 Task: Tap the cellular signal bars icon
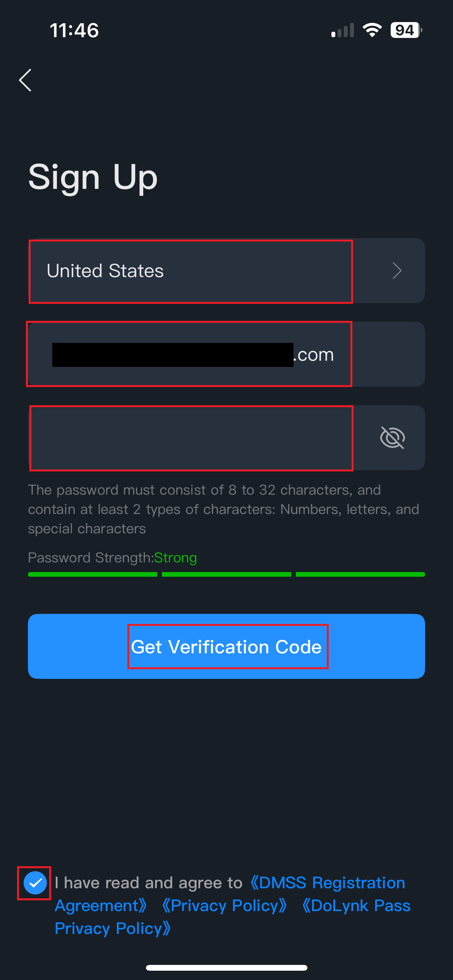[343, 31]
